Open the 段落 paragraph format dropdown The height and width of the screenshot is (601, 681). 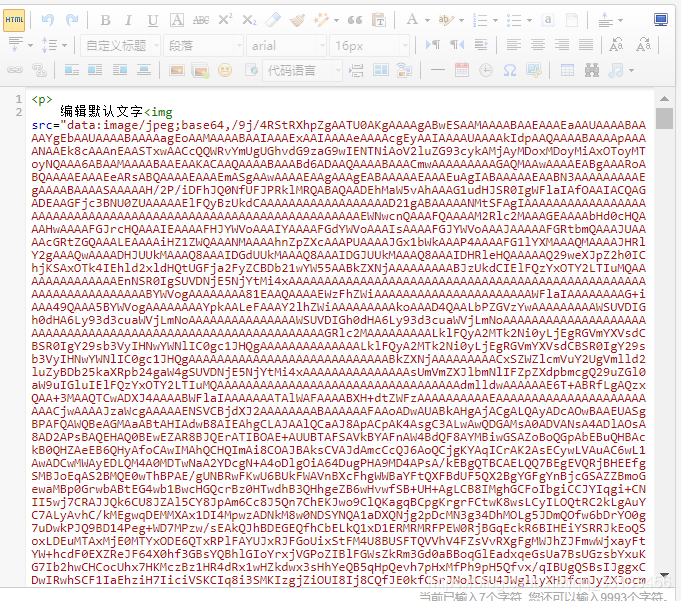tap(203, 45)
